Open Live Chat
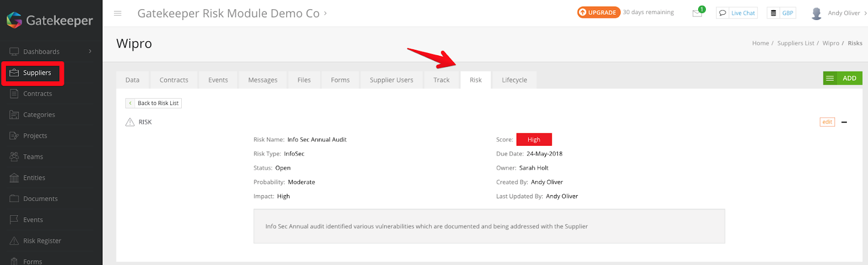This screenshot has width=868, height=265. point(737,13)
